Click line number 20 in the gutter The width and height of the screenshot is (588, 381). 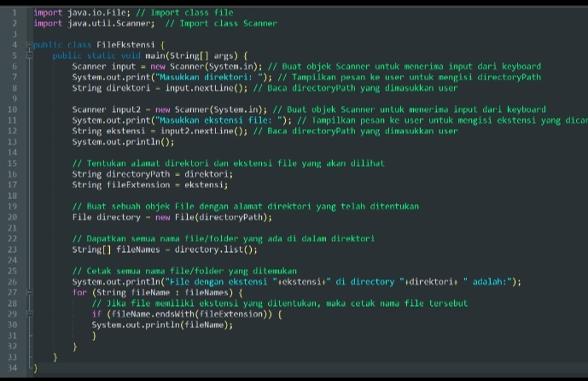click(14, 217)
